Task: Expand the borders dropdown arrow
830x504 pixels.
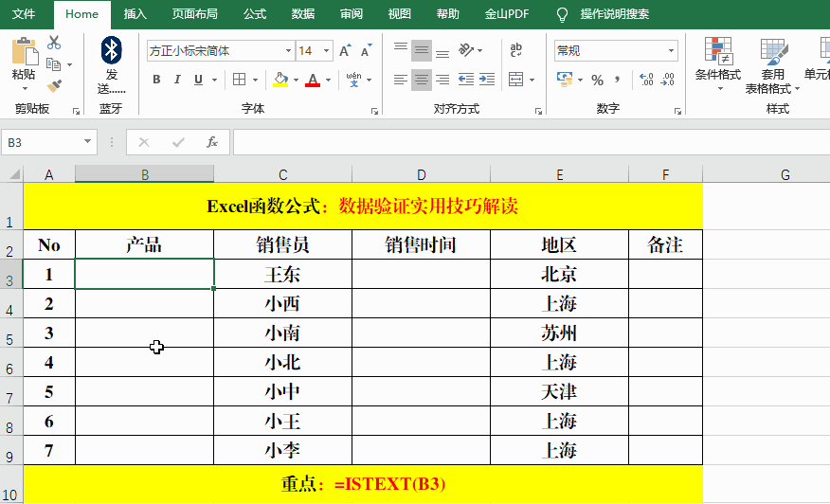Action: click(255, 80)
